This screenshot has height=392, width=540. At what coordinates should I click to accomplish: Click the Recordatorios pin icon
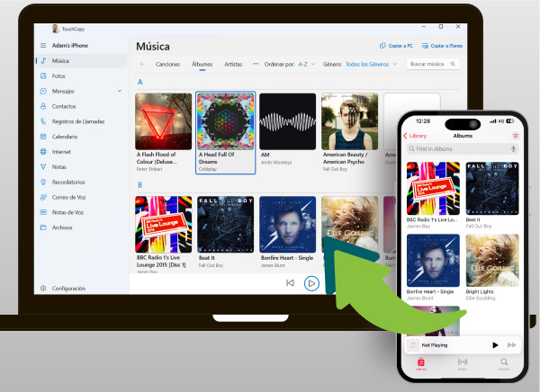click(43, 182)
